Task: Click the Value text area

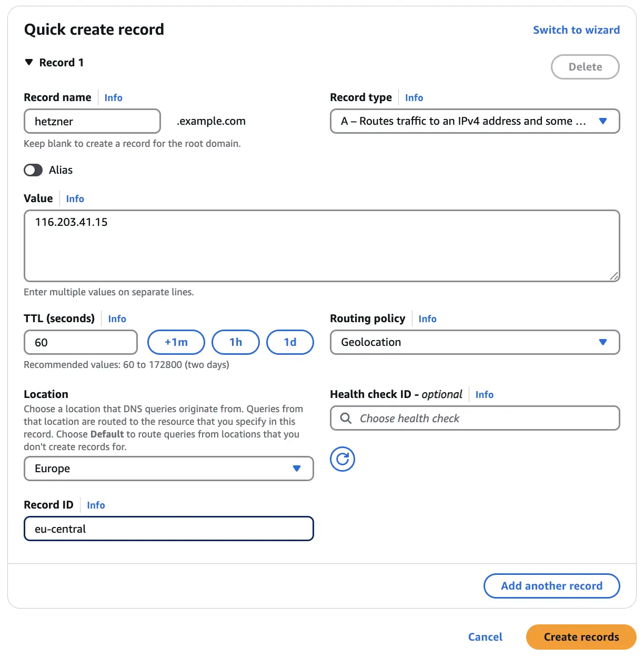Action: [x=321, y=246]
